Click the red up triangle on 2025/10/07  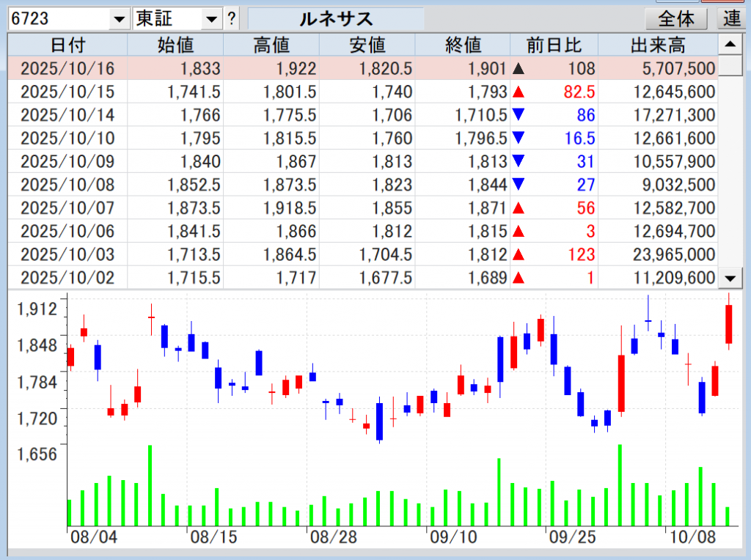pyautogui.click(x=519, y=208)
